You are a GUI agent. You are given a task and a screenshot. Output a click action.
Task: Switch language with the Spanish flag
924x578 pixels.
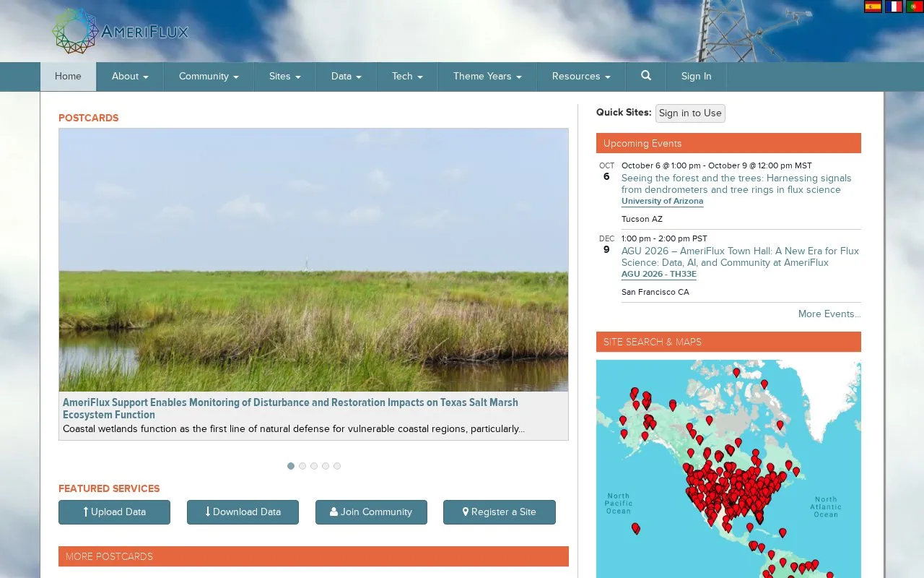(x=873, y=7)
